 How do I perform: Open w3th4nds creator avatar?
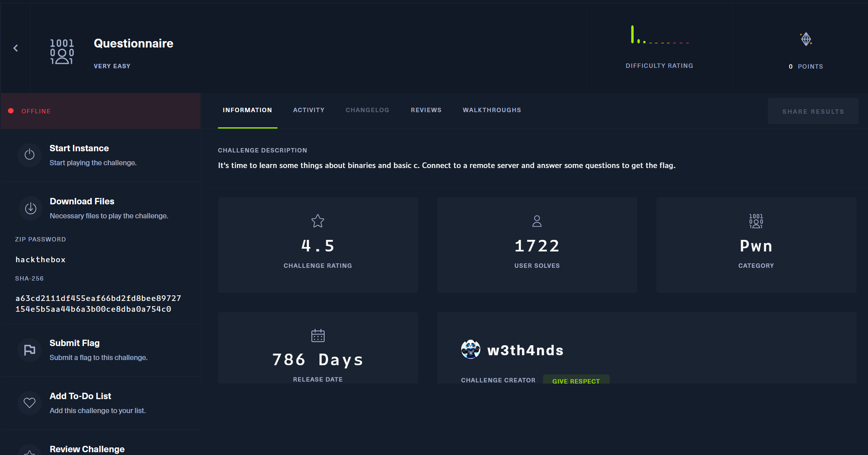click(x=471, y=349)
